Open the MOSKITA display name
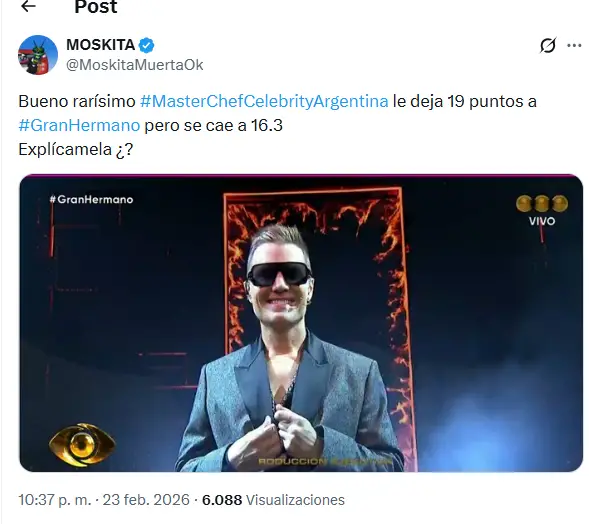The height and width of the screenshot is (524, 589). pos(101,45)
